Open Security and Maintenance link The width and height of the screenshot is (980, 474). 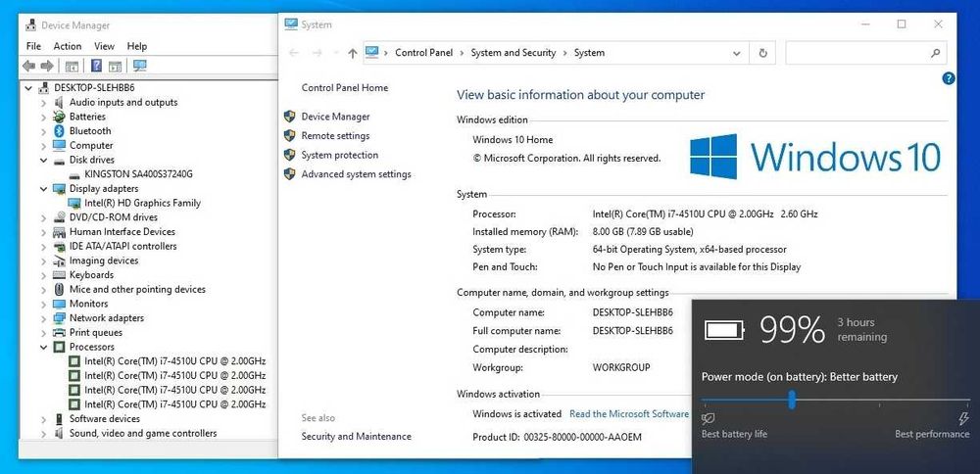point(357,437)
